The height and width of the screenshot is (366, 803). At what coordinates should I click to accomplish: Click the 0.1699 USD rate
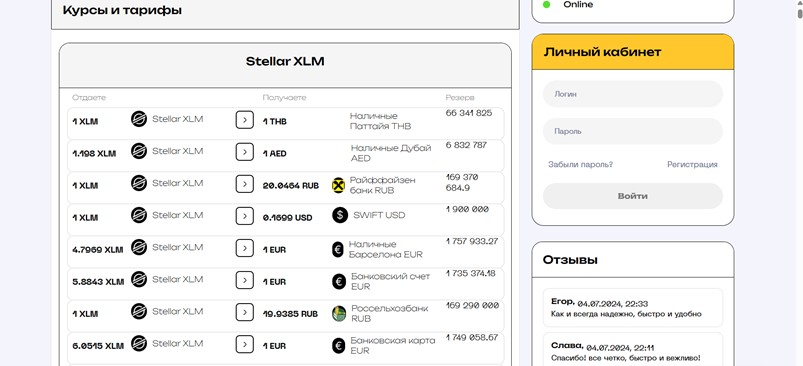287,218
